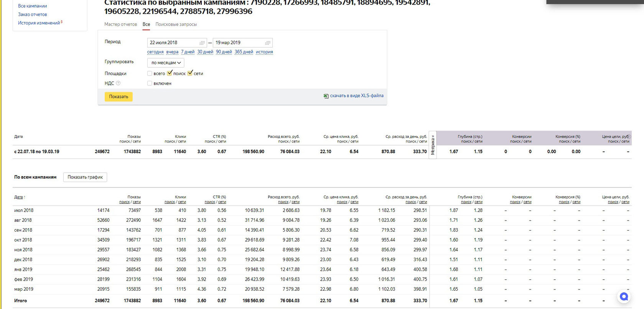The width and height of the screenshot is (644, 309).
Task: Select the фев 2019 row label
Action: click(x=23, y=280)
